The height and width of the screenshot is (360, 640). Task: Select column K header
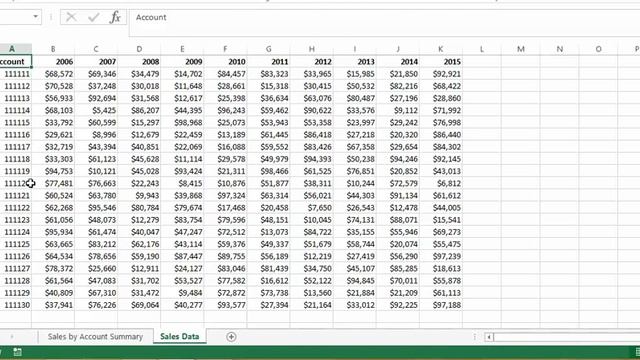(441, 49)
